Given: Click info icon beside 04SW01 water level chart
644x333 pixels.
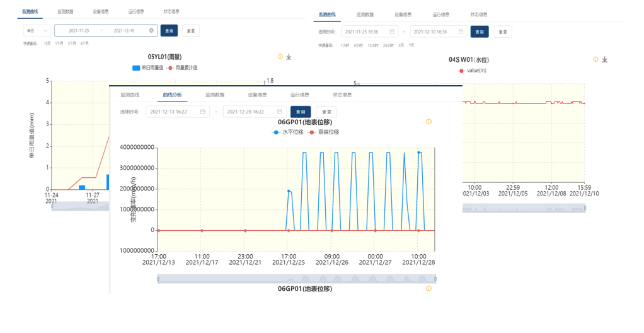Looking at the screenshot, I should point(595,60).
